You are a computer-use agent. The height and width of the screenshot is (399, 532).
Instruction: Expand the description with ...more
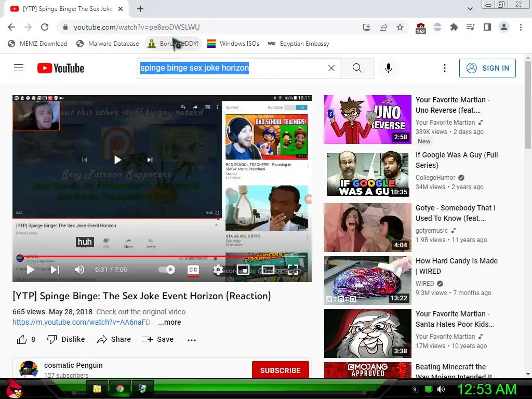click(x=169, y=322)
